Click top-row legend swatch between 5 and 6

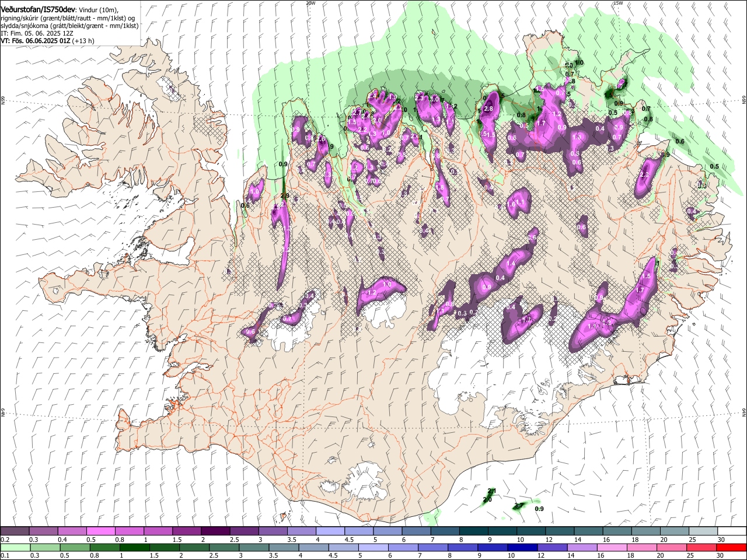pos(387,531)
